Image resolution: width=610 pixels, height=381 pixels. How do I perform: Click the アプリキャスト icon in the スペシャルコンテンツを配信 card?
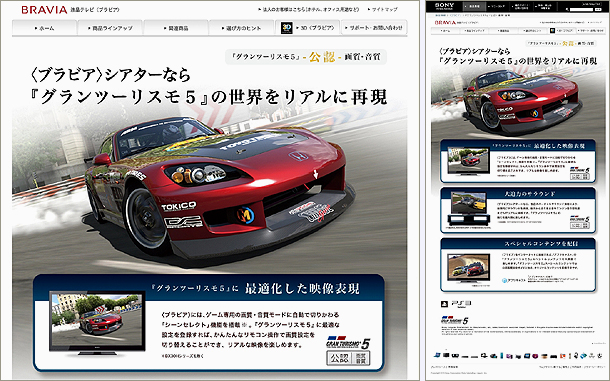(505, 280)
